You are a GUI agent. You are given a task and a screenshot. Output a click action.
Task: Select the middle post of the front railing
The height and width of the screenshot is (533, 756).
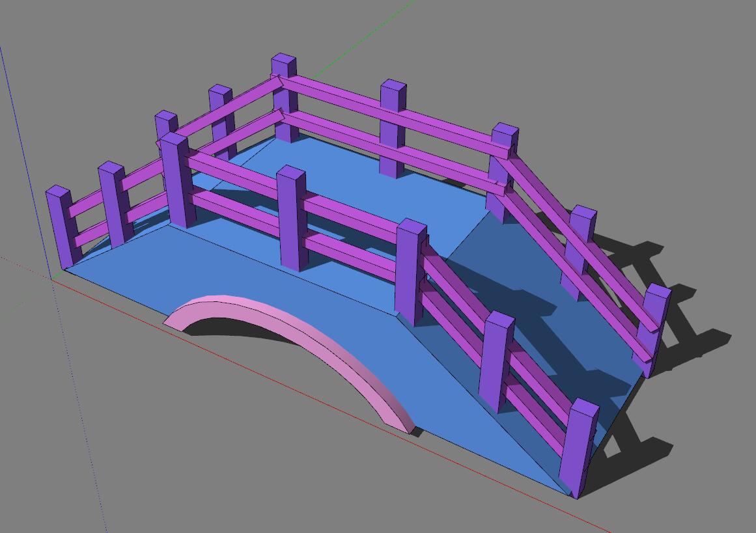point(290,218)
